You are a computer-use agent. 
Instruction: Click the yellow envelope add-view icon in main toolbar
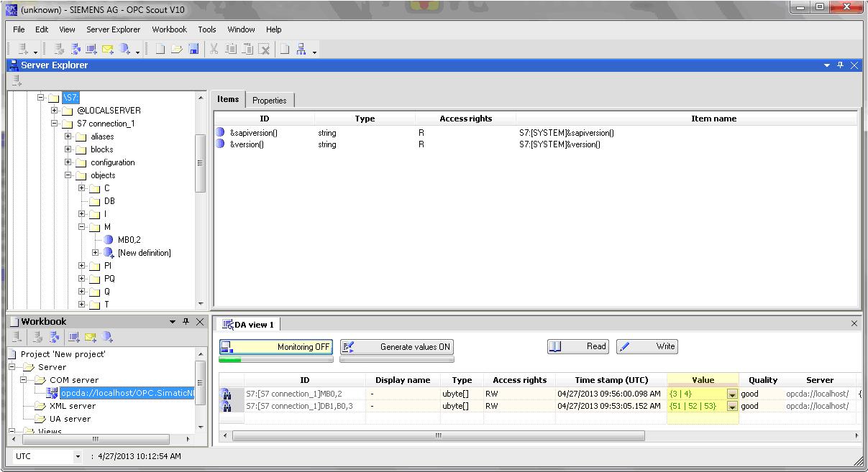click(x=108, y=50)
